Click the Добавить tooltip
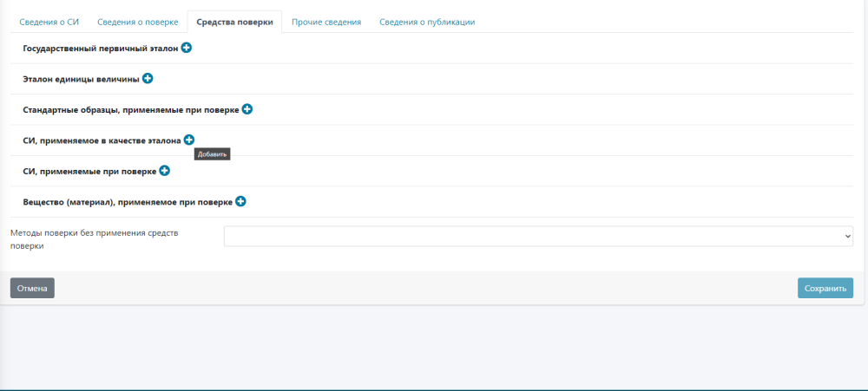 pos(212,155)
